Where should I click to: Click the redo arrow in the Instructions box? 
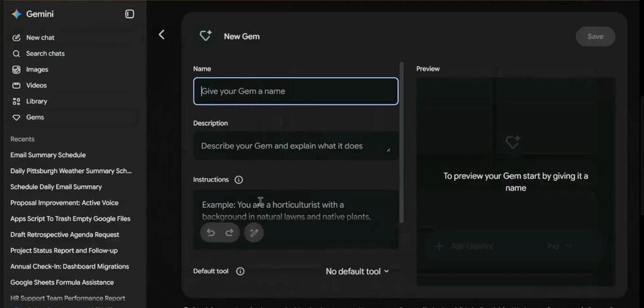click(229, 233)
